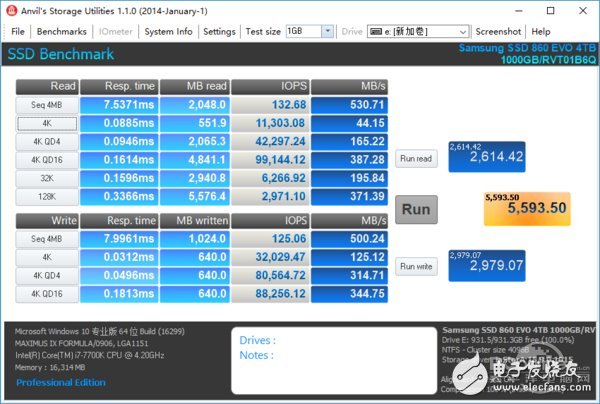
Task: Expand the Test size dropdown
Action: (327, 32)
